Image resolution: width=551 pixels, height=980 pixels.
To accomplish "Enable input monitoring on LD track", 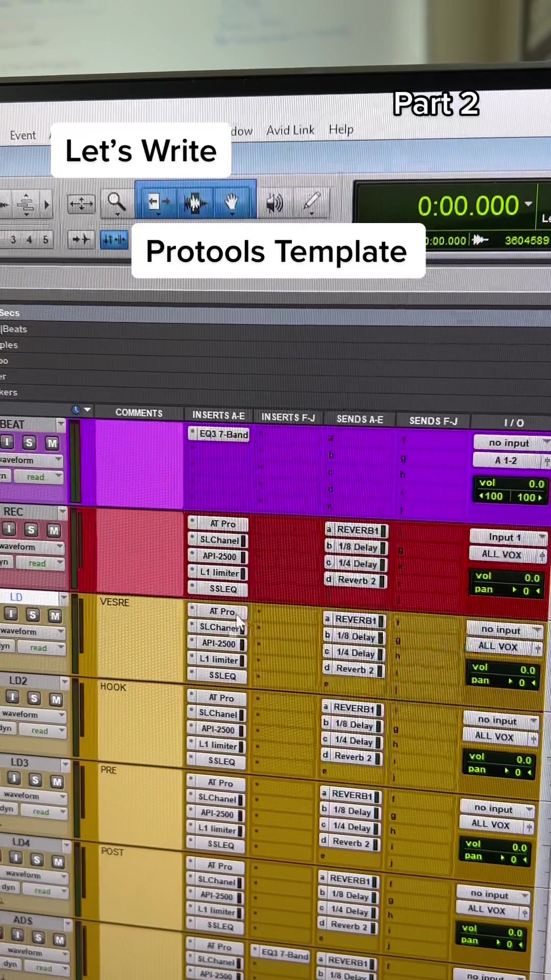I will [11, 614].
